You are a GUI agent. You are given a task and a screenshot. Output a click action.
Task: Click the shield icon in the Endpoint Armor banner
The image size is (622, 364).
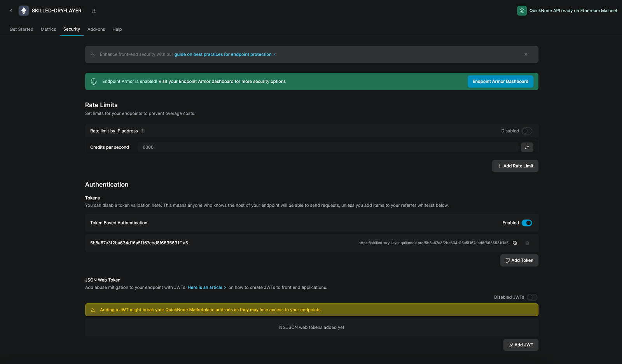coord(94,81)
